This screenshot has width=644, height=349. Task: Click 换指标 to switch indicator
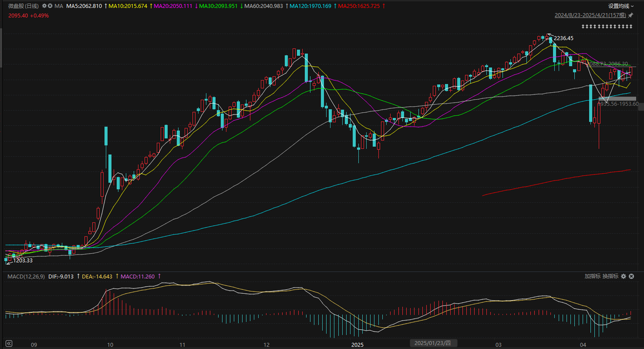pyautogui.click(x=610, y=276)
